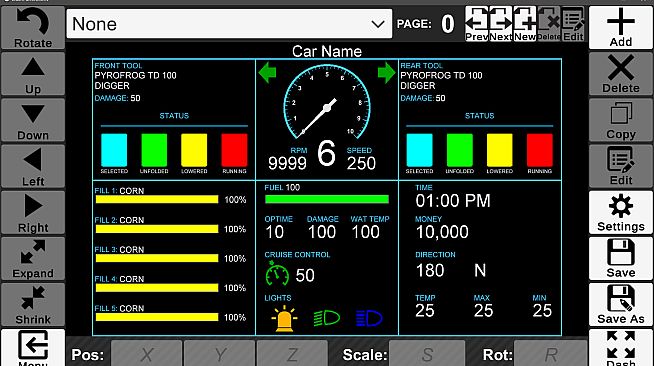Delete the current page in top toolbar
Viewport: 654px width, 366px height.
[548, 24]
